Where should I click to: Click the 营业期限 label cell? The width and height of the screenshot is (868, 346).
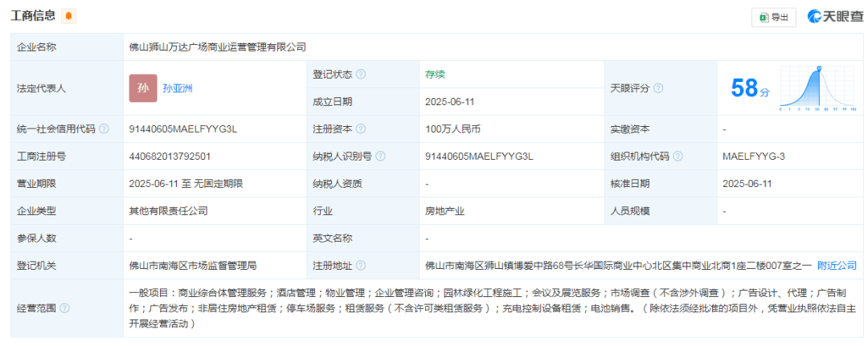[67, 184]
